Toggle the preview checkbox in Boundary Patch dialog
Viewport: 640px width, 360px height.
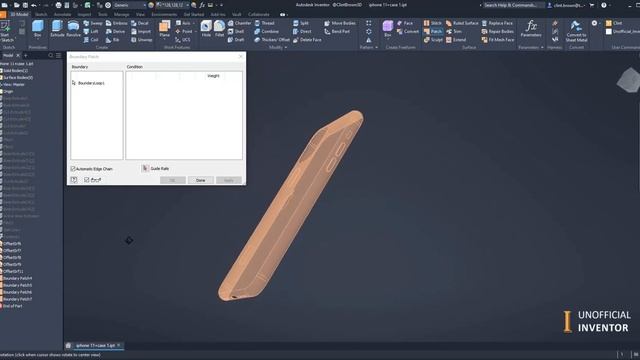87,180
